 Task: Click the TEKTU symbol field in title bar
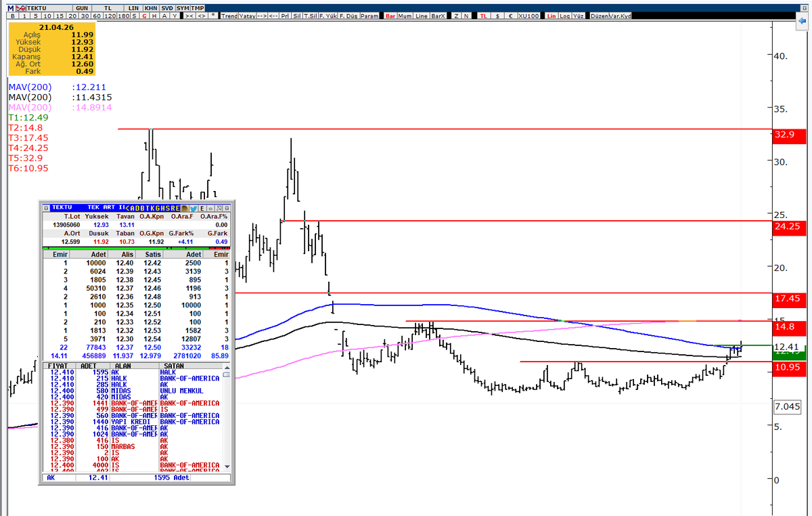[49, 7]
